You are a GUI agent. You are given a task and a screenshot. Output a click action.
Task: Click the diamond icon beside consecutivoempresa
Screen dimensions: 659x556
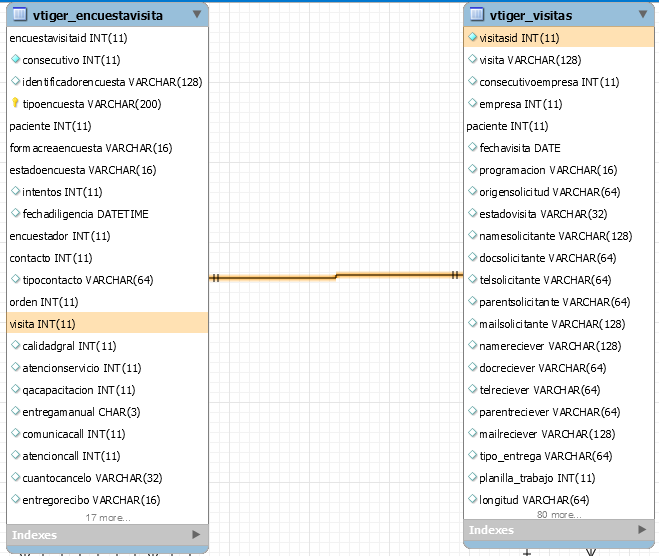point(472,81)
